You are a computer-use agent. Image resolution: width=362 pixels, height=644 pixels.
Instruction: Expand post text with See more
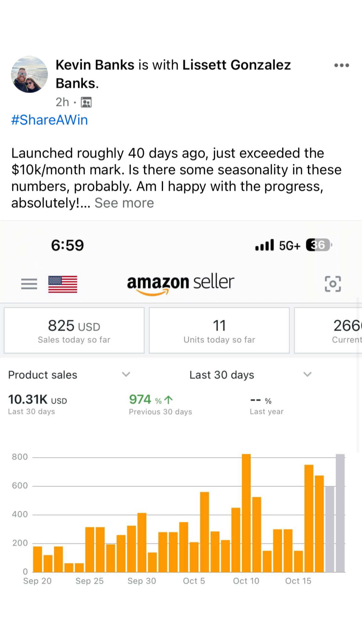pyautogui.click(x=124, y=203)
